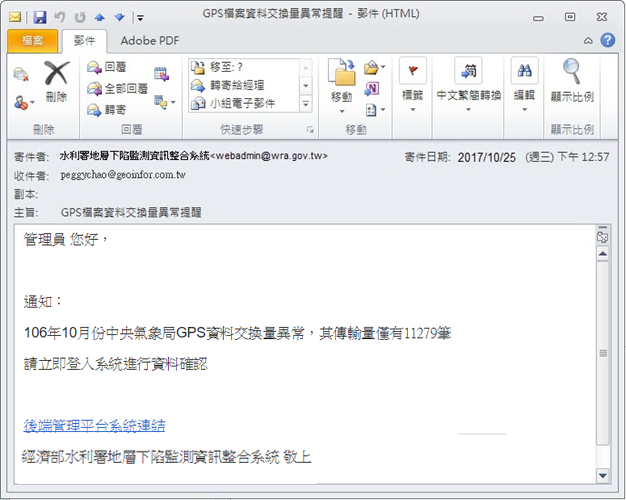Collapse the ribbon with the minimize arrow

pyautogui.click(x=589, y=41)
